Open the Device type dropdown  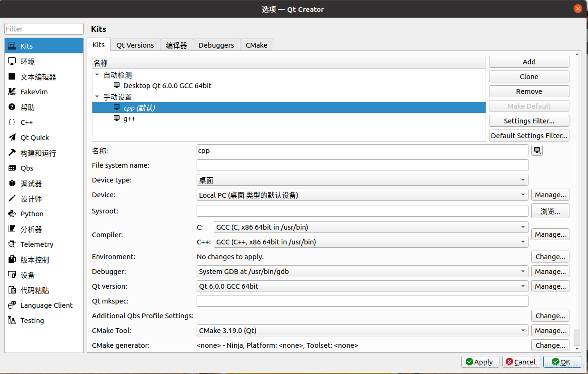tap(362, 180)
